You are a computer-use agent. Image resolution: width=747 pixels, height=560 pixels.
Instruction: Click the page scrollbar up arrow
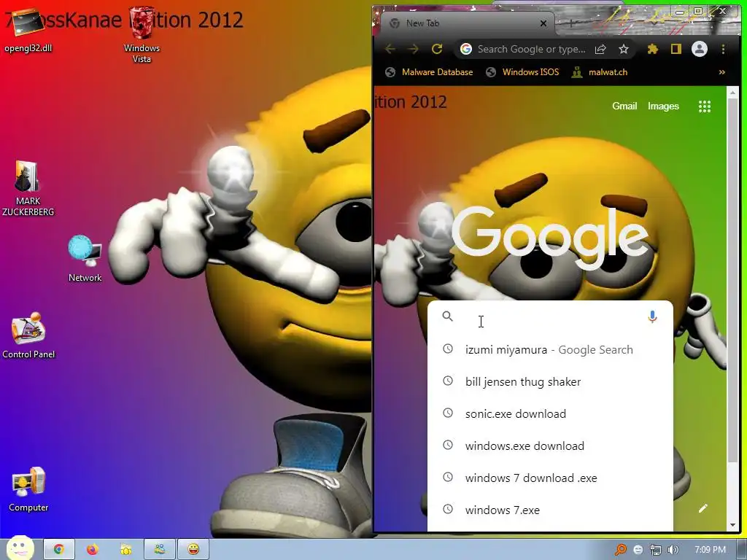[732, 93]
